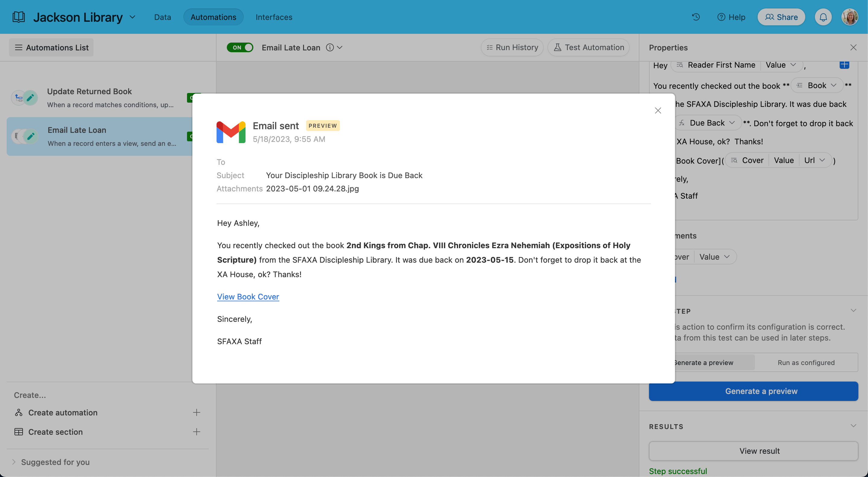
Task: Click the Gmail logo in preview
Action: (231, 132)
